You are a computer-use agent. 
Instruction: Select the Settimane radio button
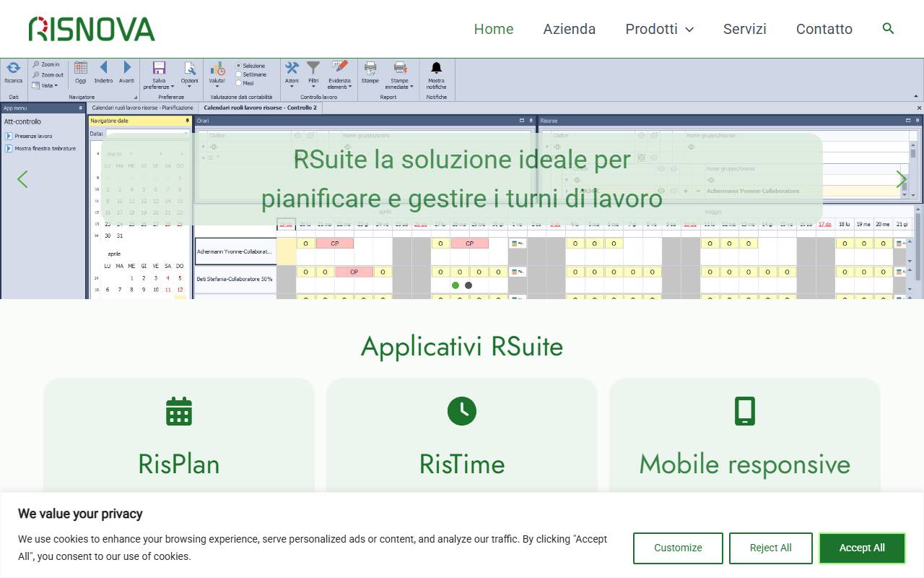(239, 74)
